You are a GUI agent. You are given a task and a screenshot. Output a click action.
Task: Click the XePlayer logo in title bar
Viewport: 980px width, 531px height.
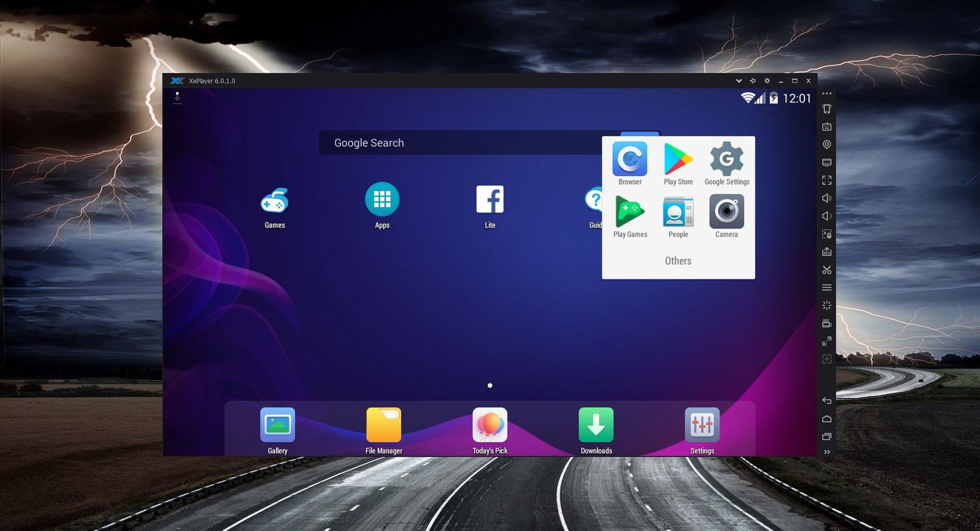177,81
